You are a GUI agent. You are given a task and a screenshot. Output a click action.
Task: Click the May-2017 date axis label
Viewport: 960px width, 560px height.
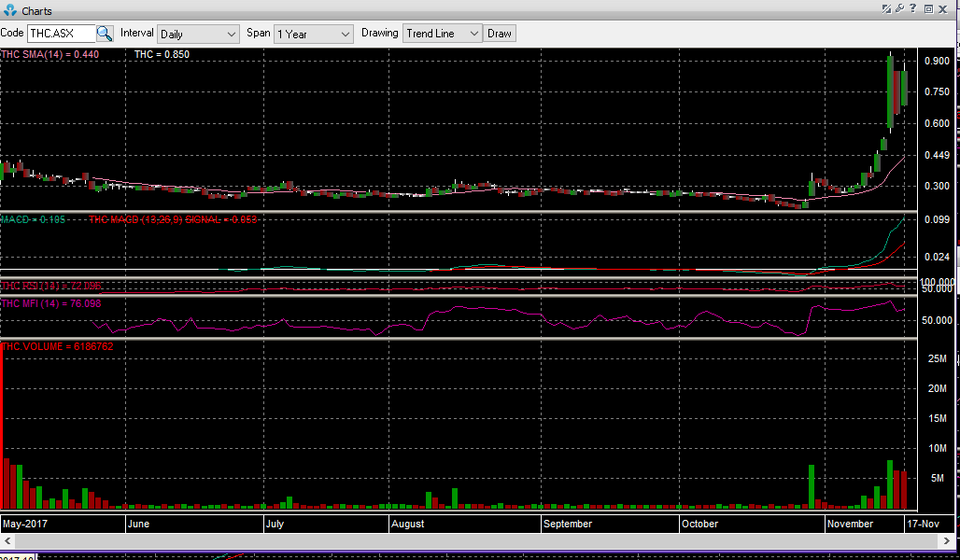25,524
